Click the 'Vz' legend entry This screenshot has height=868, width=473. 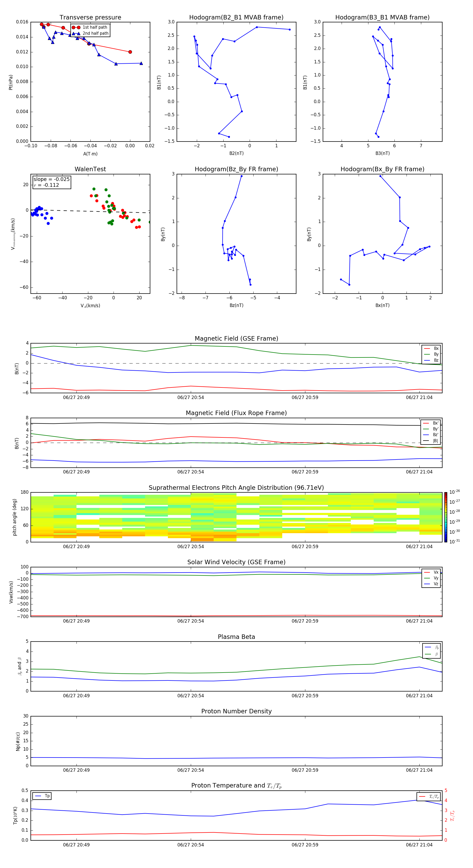[431, 584]
